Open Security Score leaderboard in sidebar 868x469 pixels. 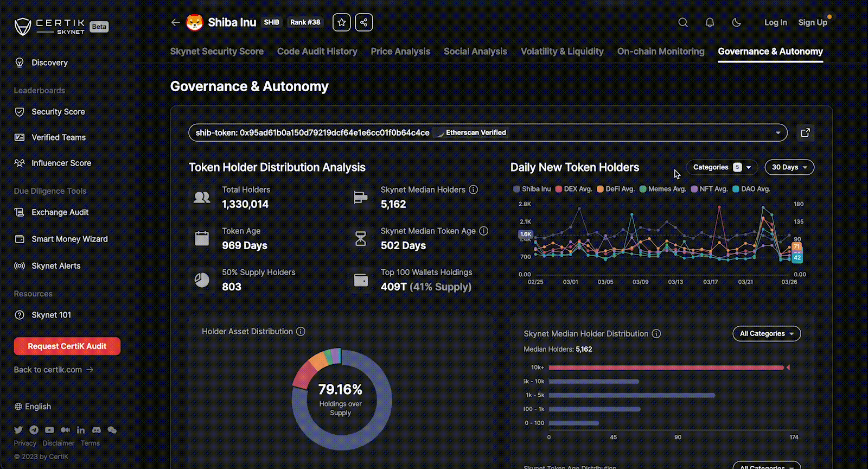[x=58, y=112]
